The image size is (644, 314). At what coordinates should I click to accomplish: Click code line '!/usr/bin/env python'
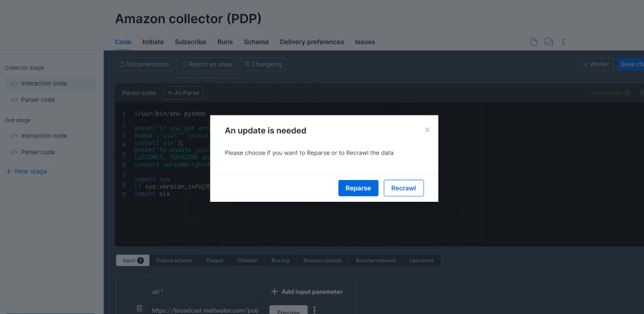[x=170, y=114]
